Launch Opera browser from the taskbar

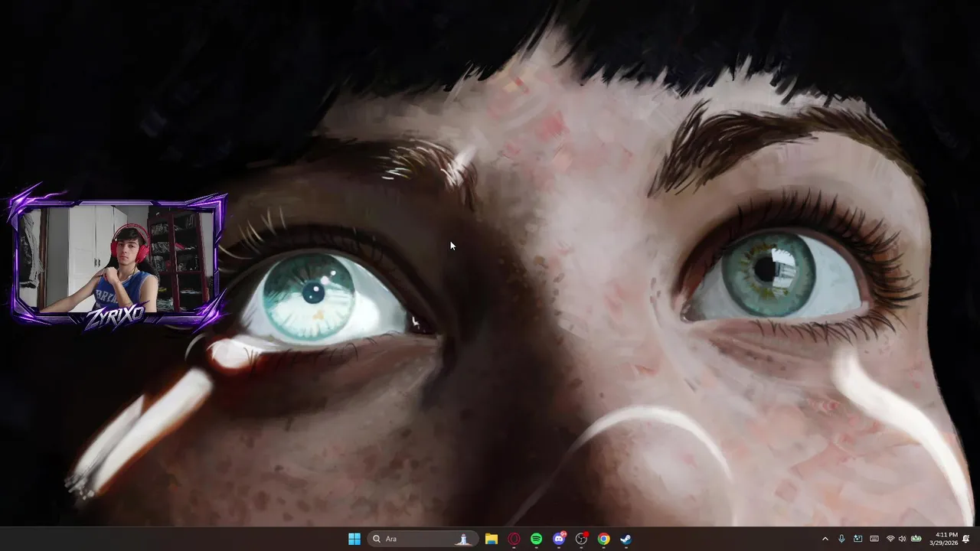click(x=514, y=539)
